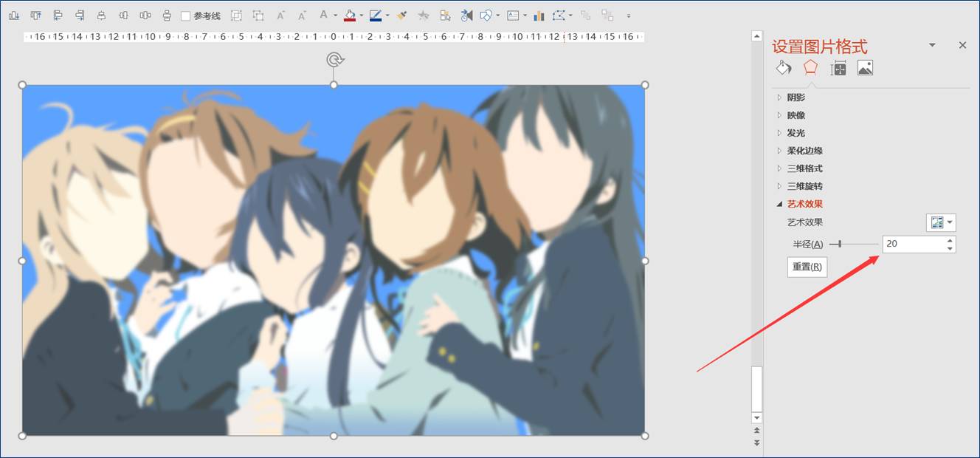
Task: Open the text effects A dropdown arrow
Action: [x=336, y=16]
